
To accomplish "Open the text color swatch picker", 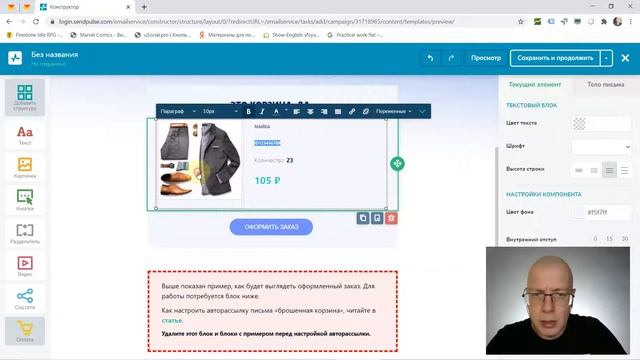I will tap(579, 123).
